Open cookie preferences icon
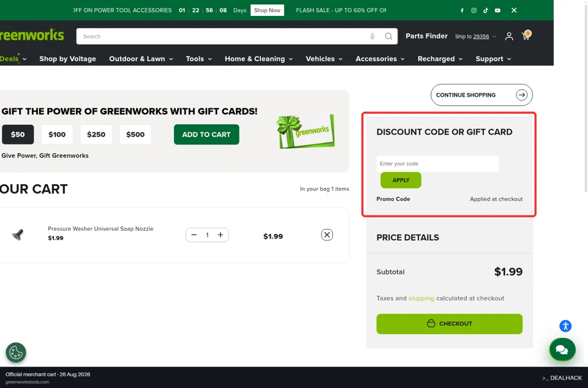Screen dimensions: 588x388 pyautogui.click(x=16, y=353)
